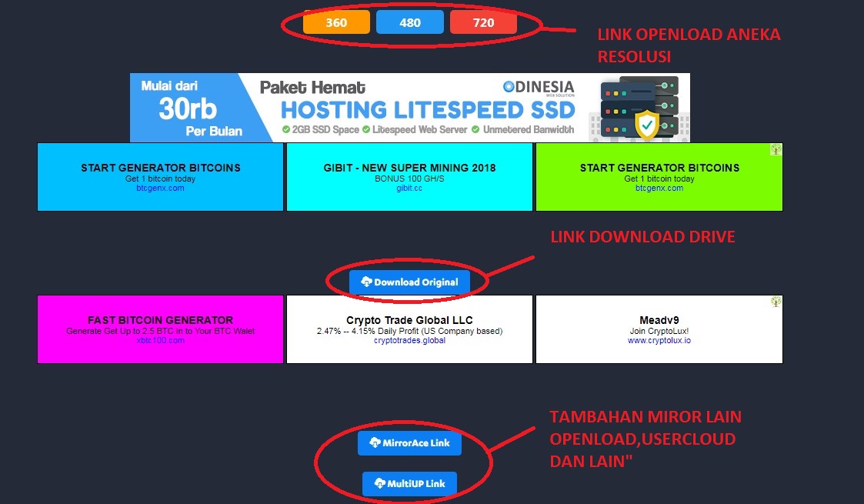Open the cryptotrades.global link
Viewport: 864px width, 504px height.
click(409, 340)
